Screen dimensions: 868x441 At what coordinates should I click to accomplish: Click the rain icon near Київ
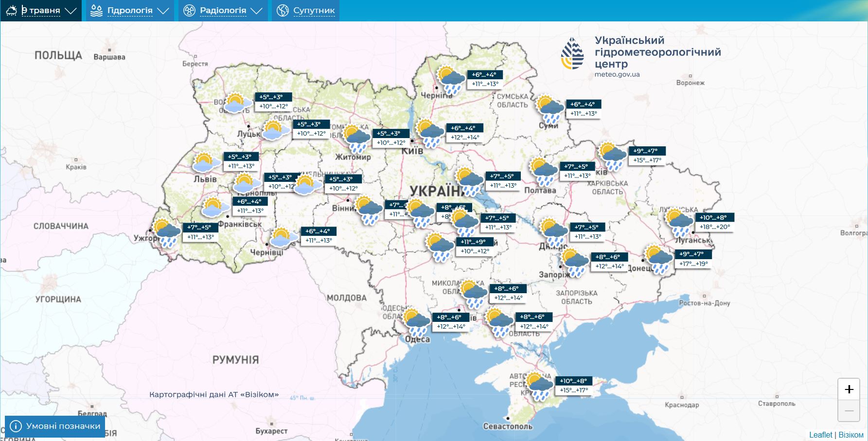[431, 133]
